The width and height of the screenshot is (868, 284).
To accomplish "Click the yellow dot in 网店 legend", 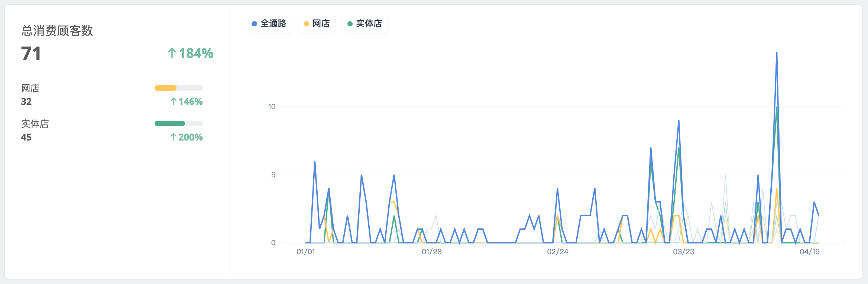I will [x=307, y=24].
